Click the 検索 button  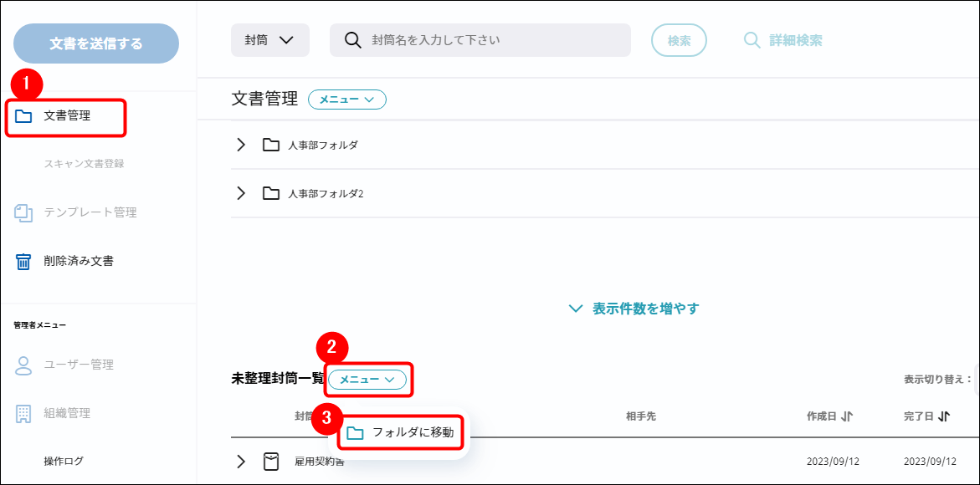[679, 40]
